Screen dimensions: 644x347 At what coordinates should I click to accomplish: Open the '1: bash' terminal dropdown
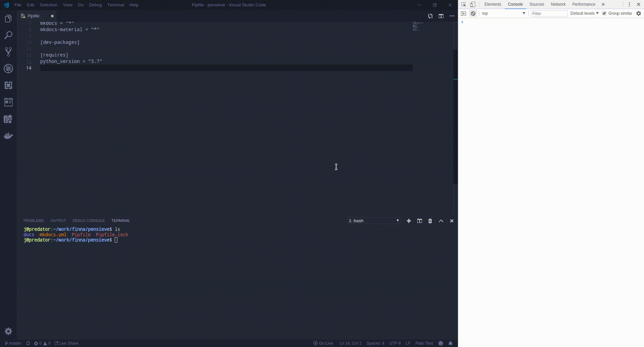coord(373,220)
